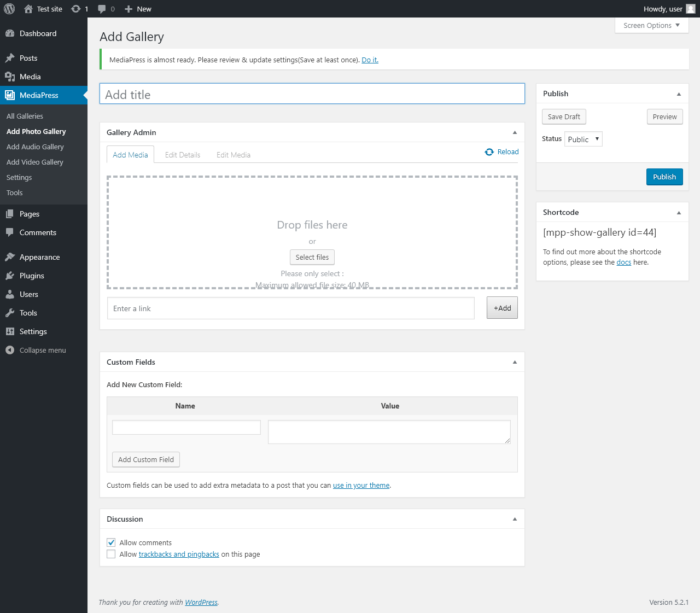Open Add Photo Gallery submenu item

click(36, 131)
